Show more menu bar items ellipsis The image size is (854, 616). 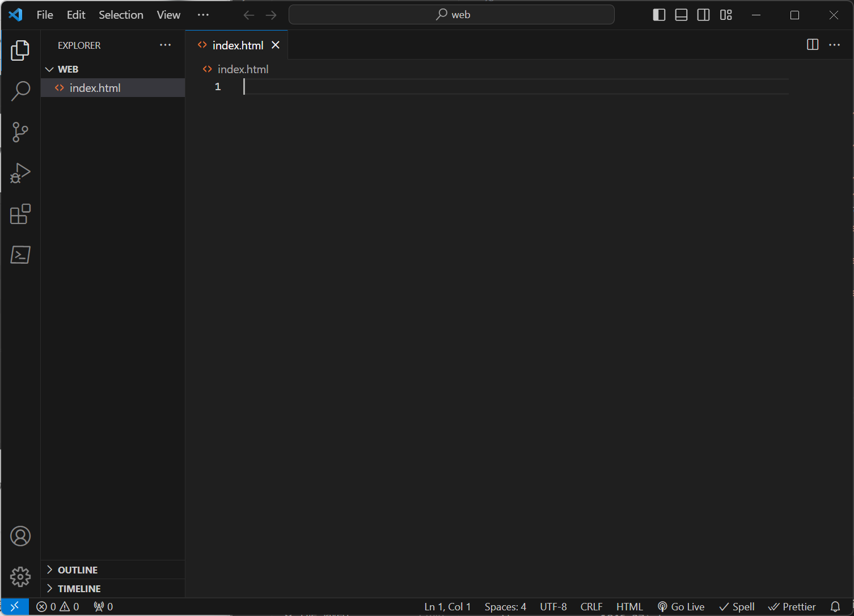(x=203, y=15)
